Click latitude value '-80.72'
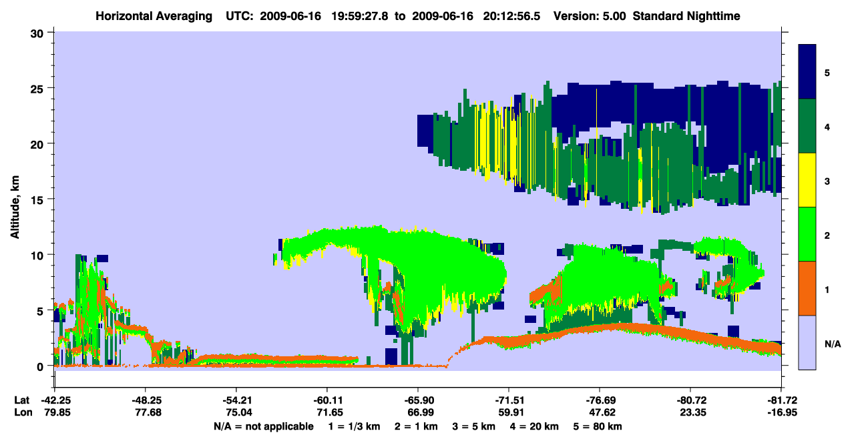 pos(690,400)
